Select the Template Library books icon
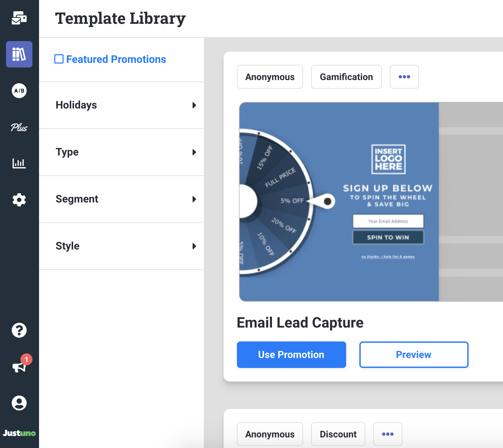 tap(19, 54)
